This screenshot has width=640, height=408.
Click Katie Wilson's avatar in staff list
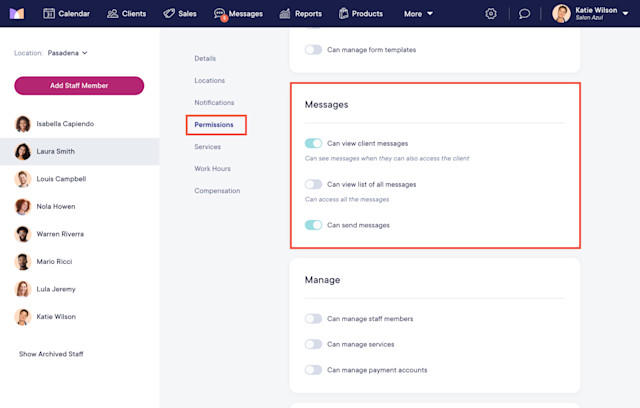tap(23, 317)
